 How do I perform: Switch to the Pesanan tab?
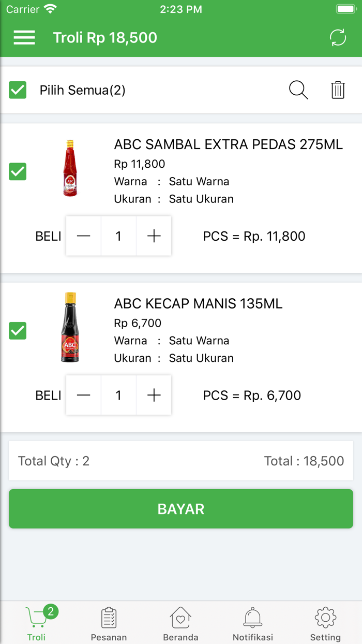(109, 624)
